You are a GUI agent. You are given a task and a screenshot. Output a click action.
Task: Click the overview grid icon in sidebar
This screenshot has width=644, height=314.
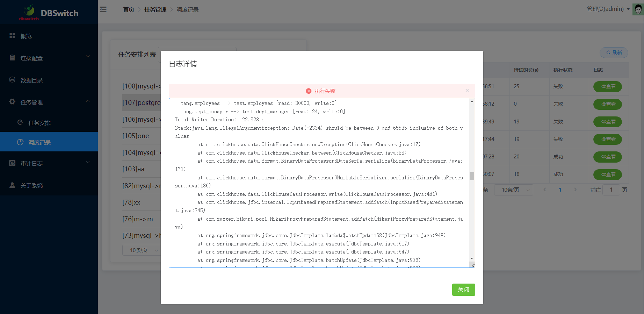12,36
